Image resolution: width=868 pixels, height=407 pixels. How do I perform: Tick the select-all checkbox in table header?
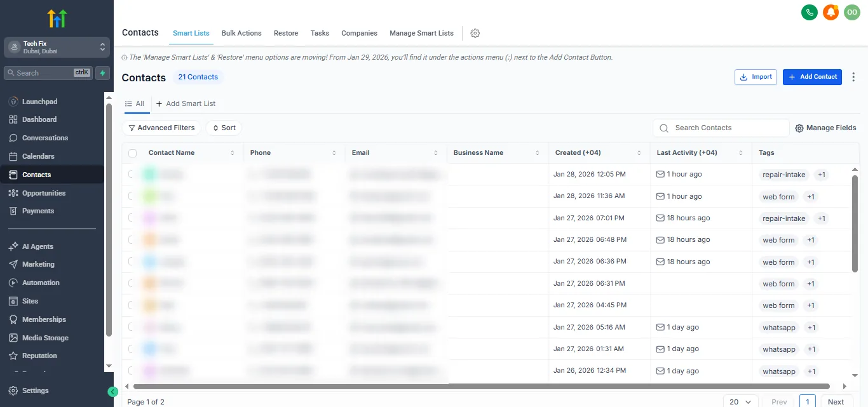pyautogui.click(x=132, y=153)
